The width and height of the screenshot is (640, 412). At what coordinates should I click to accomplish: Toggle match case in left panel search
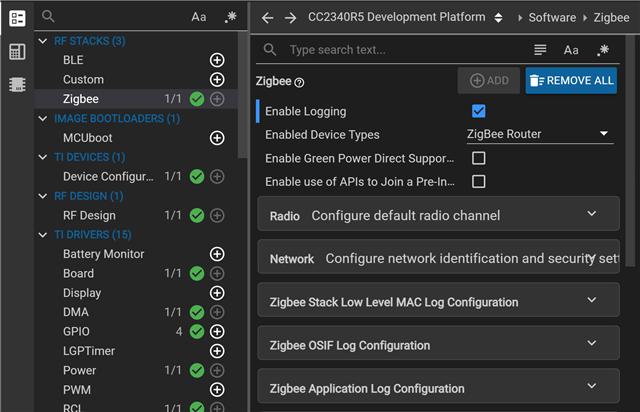(199, 17)
